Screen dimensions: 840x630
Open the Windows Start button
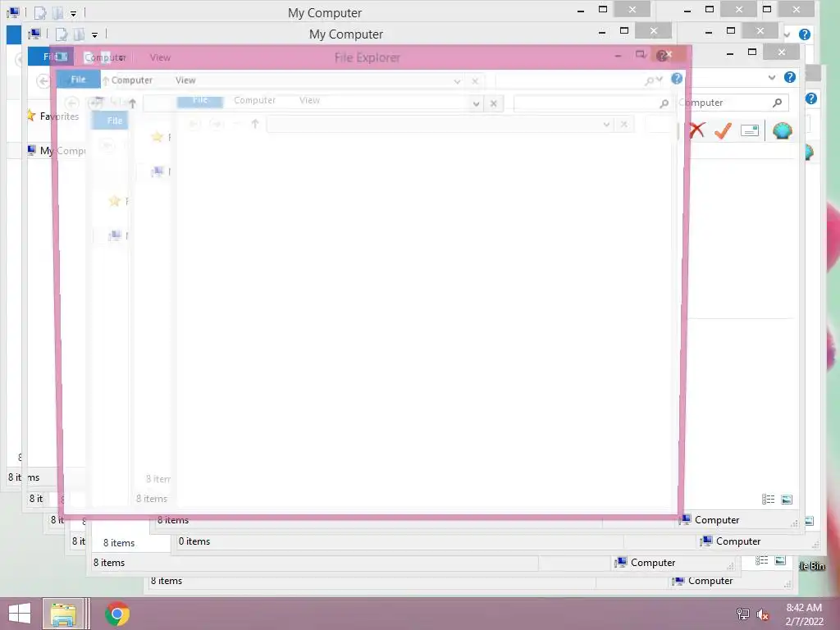[20, 614]
